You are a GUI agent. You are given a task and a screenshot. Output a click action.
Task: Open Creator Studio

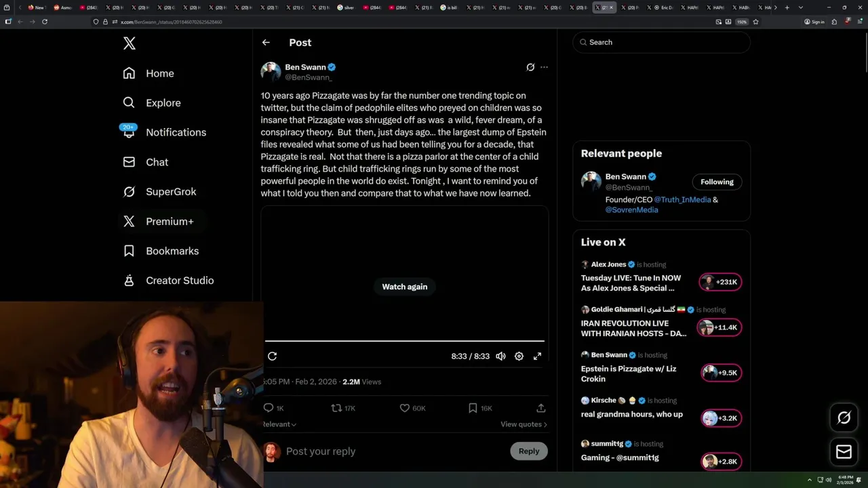point(168,281)
